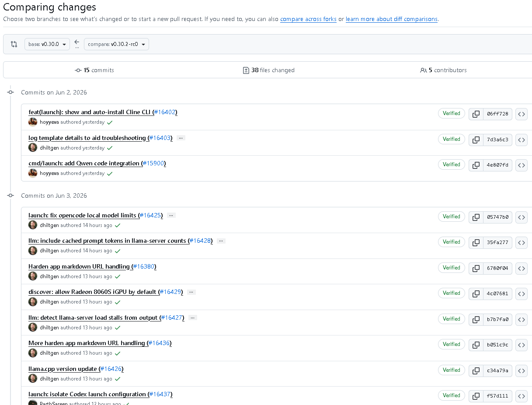Open commit Harden app markdown URL handling

[79, 266]
